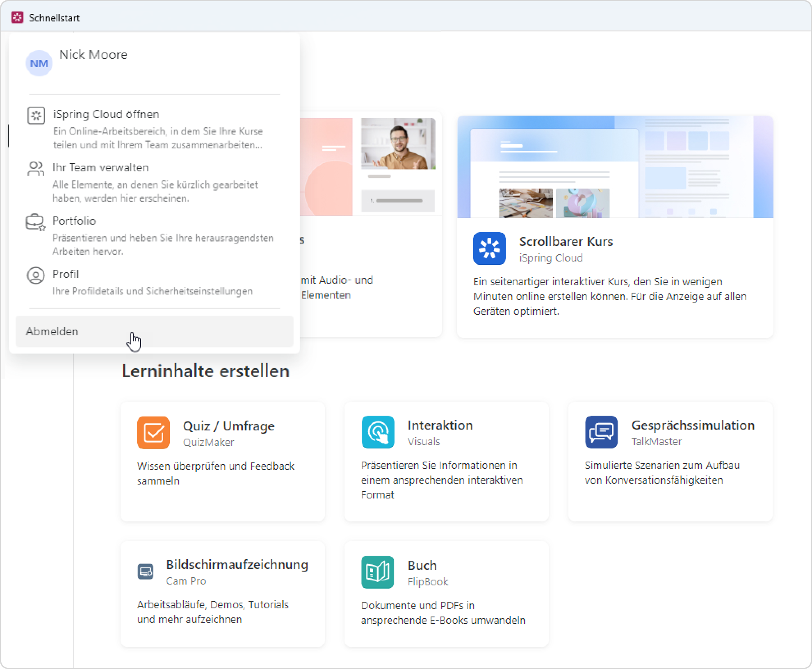Sign out via Abmelden
The image size is (812, 669).
154,331
